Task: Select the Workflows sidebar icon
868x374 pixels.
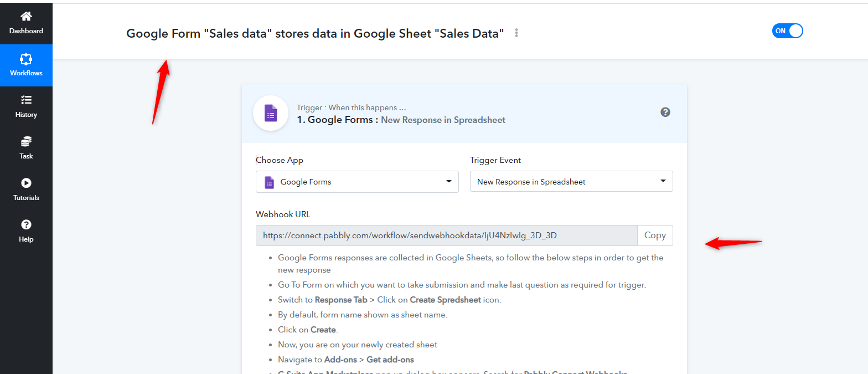Action: point(26,59)
